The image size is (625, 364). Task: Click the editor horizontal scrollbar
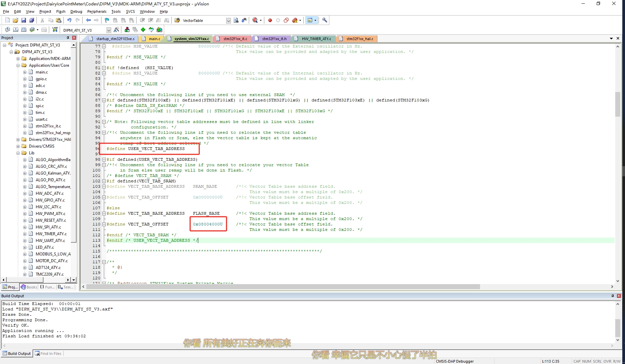(x=283, y=287)
